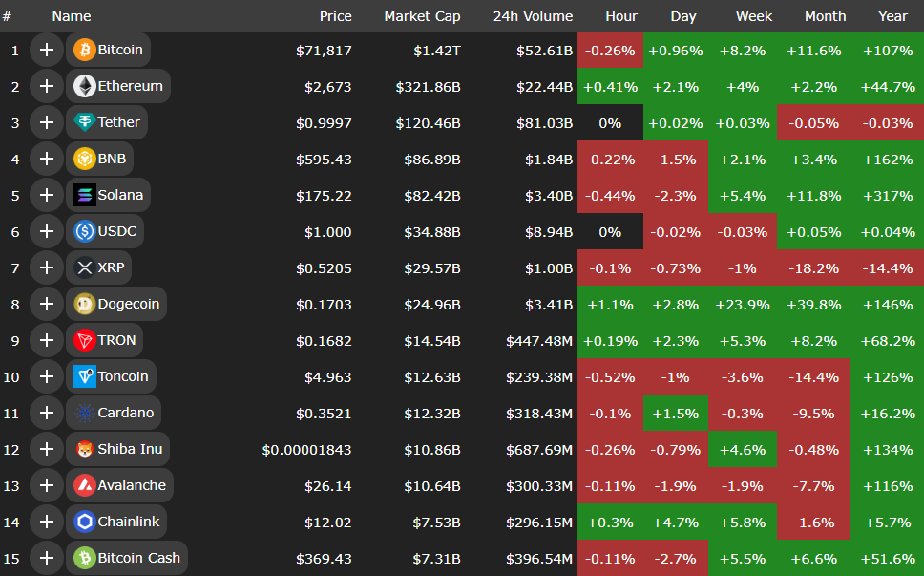Sort coins by Price column header

point(335,16)
